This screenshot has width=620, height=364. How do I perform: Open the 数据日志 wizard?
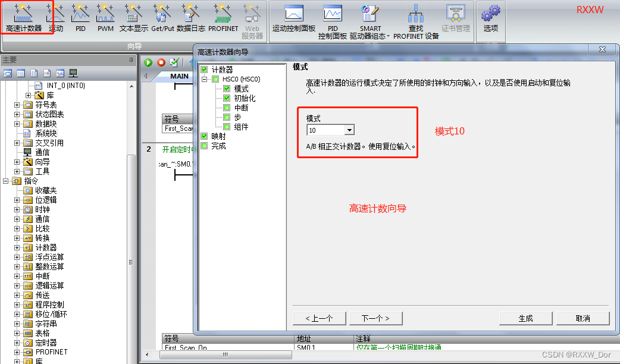[x=190, y=18]
